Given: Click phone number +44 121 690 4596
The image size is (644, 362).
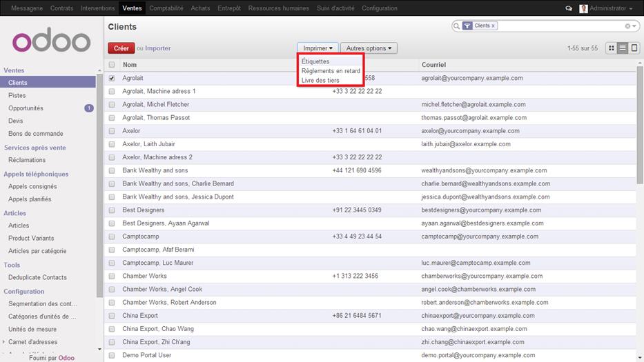Looking at the screenshot, I should pyautogui.click(x=356, y=170).
